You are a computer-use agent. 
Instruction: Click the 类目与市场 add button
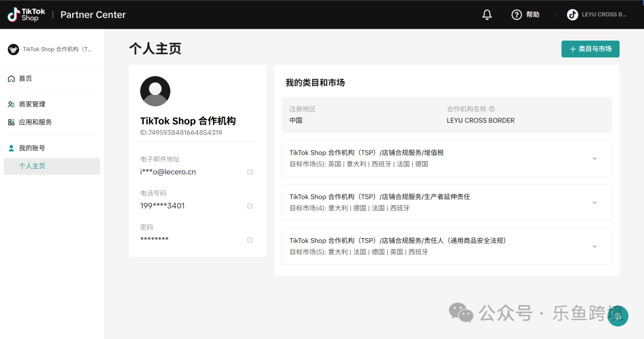590,49
